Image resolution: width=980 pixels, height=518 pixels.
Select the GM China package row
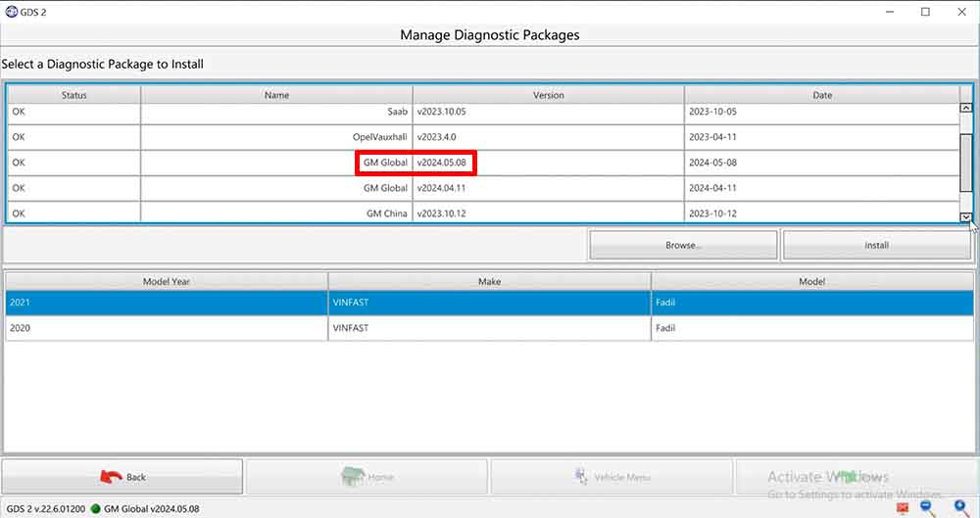(483, 212)
